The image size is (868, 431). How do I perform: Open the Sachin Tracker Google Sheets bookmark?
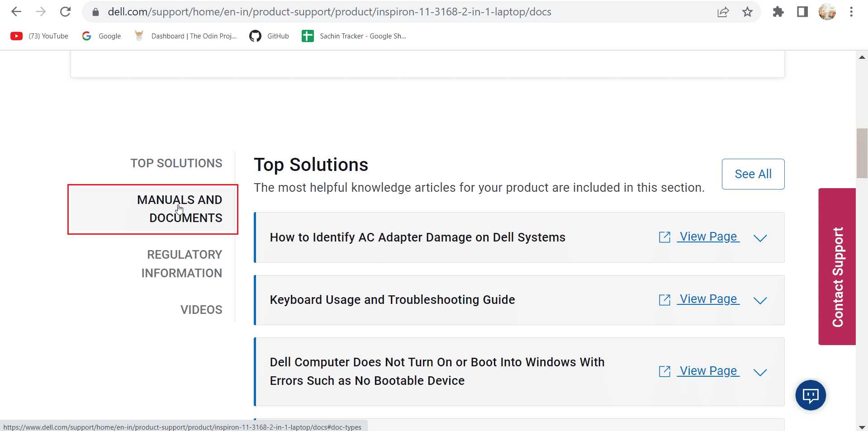click(x=354, y=36)
